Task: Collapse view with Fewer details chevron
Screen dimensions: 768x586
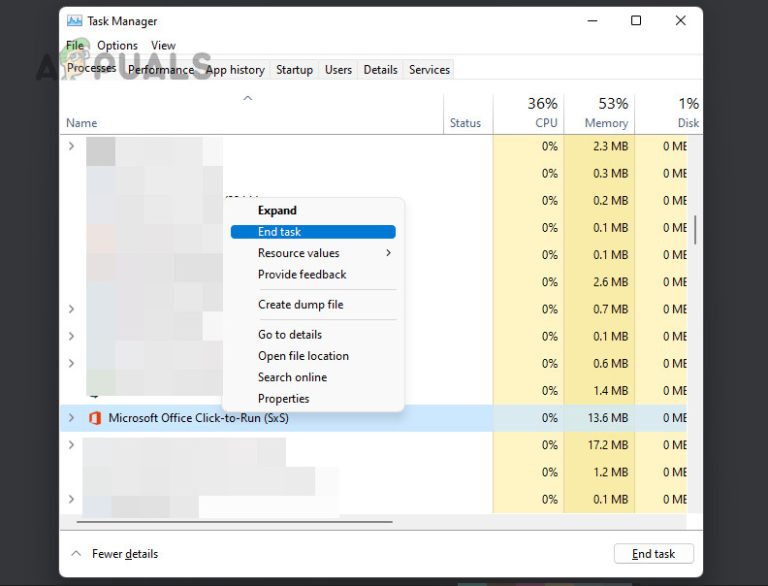Action: click(x=76, y=553)
